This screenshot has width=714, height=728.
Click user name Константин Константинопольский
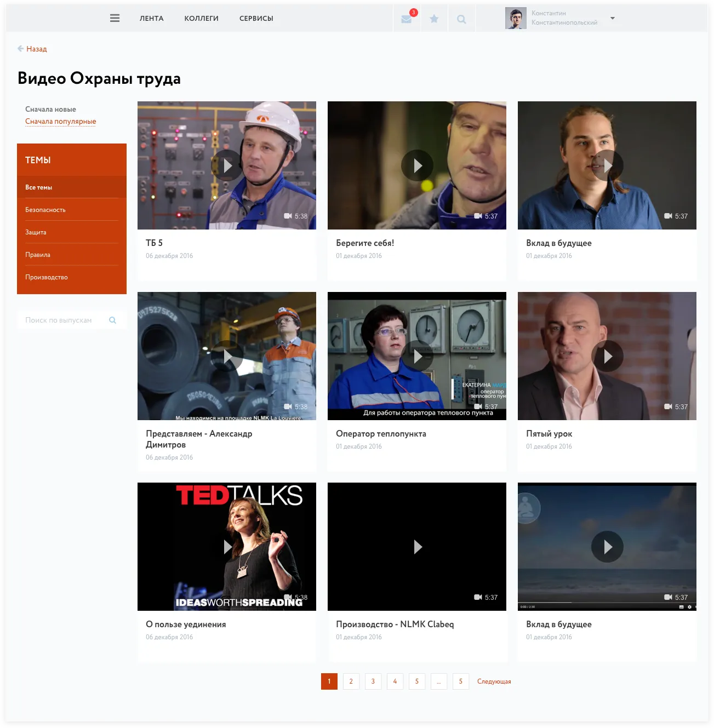pos(564,18)
